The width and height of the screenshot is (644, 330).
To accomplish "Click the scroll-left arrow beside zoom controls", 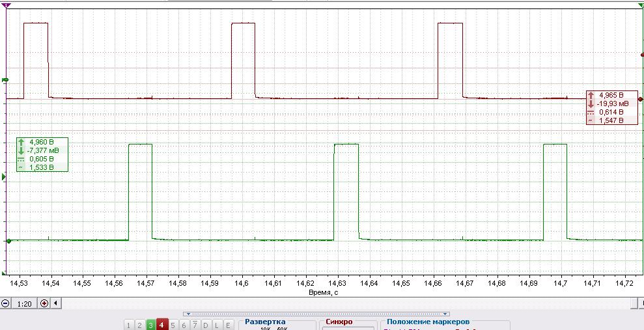I will tap(55, 304).
